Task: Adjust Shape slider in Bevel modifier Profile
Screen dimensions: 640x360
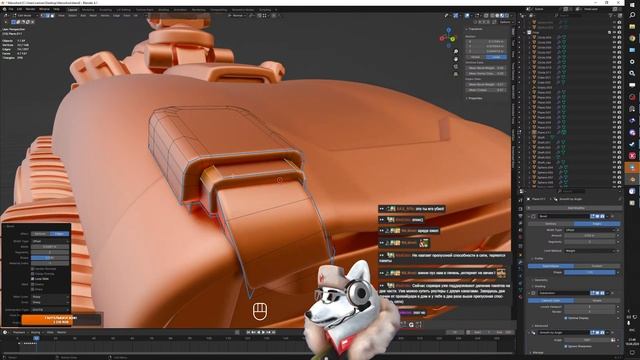Action: pyautogui.click(x=590, y=272)
